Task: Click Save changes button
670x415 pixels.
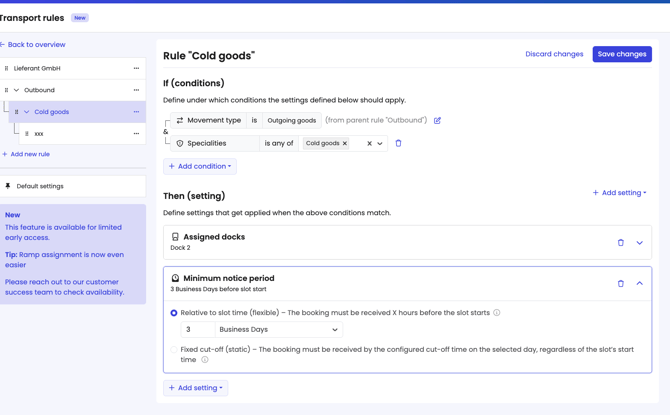Action: point(621,54)
